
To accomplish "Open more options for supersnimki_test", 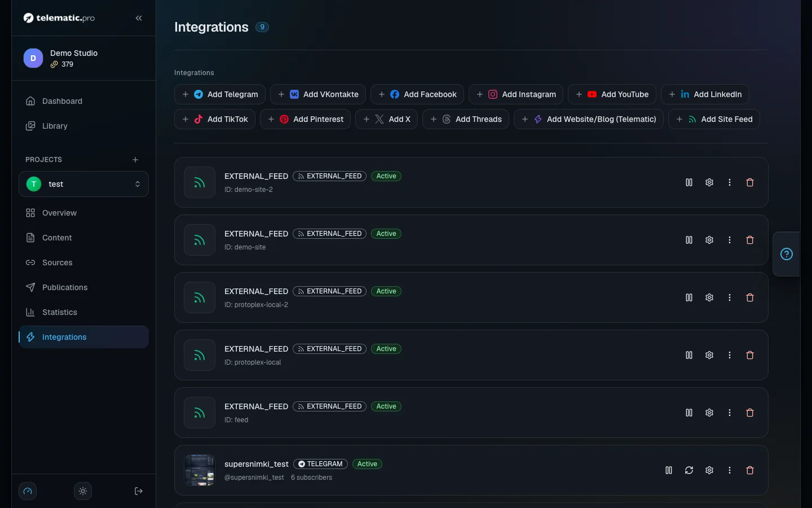I will 730,470.
